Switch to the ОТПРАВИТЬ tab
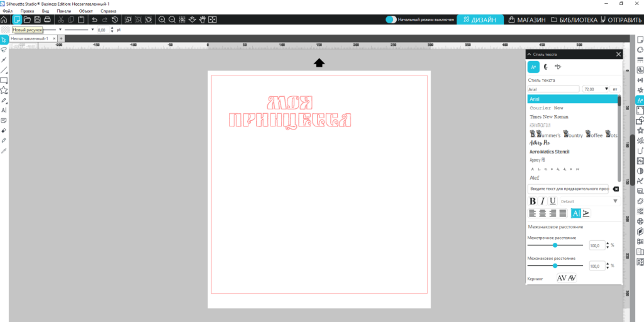Screen dimensions: 644x322 [621, 19]
